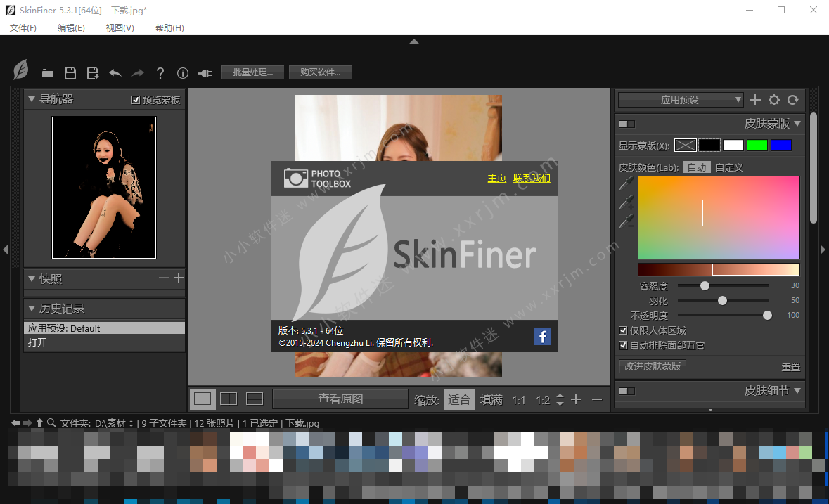Select no-mask display crossed swatch
Viewport: 829px width, 504px height.
pos(685,146)
